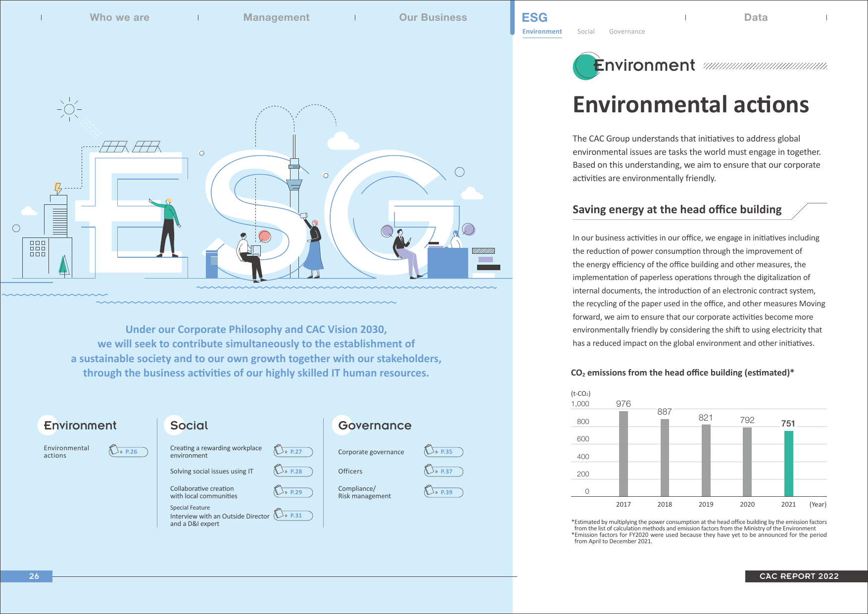Image resolution: width=868 pixels, height=614 pixels.
Task: Switch to the Environment sub-tab
Action: click(542, 31)
